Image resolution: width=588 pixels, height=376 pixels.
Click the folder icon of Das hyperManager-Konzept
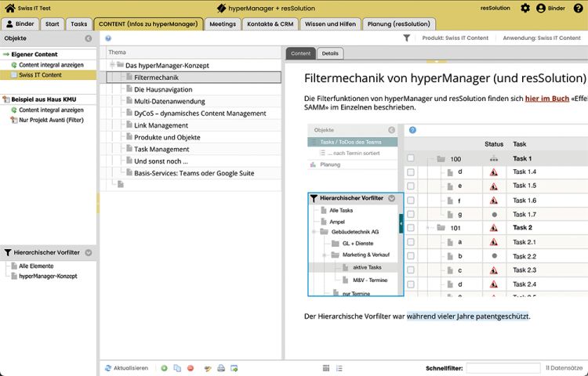[120, 65]
